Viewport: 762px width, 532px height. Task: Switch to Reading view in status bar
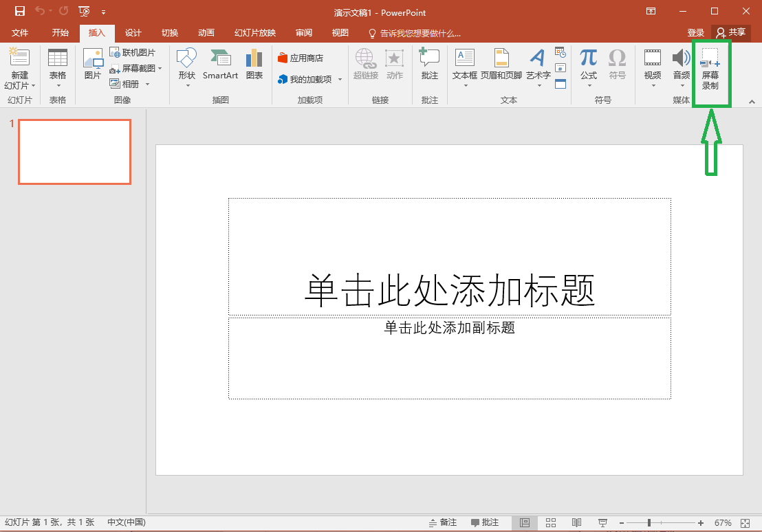coord(576,523)
